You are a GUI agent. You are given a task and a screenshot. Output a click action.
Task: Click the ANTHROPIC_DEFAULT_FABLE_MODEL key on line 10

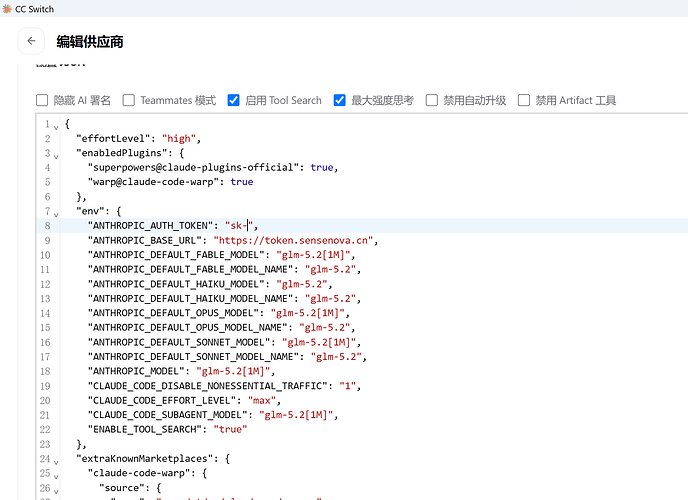coord(176,255)
